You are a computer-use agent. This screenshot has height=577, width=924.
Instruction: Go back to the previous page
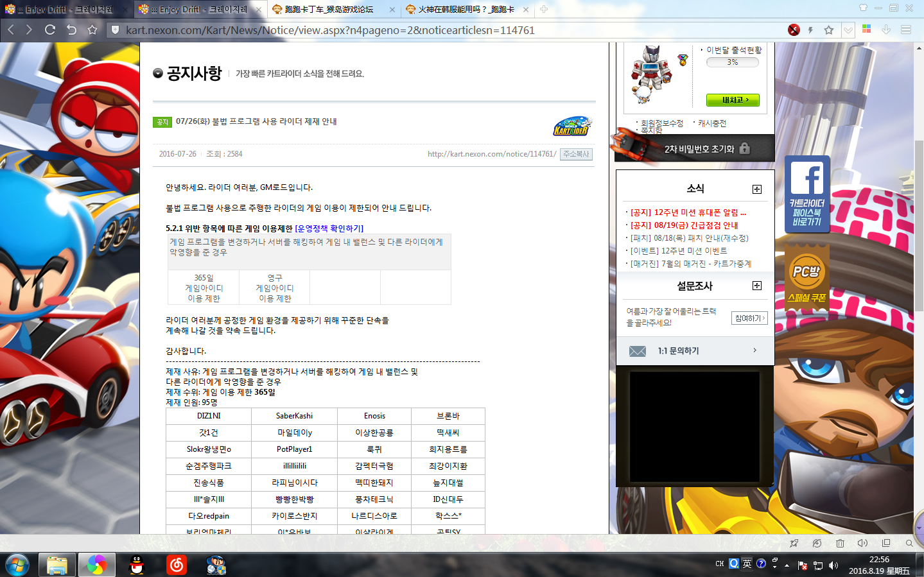(x=11, y=30)
